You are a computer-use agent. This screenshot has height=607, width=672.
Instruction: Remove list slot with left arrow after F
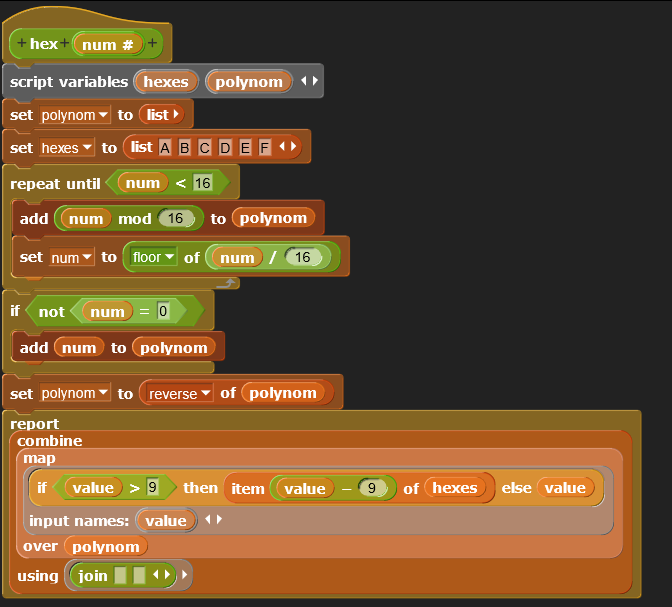tap(282, 147)
